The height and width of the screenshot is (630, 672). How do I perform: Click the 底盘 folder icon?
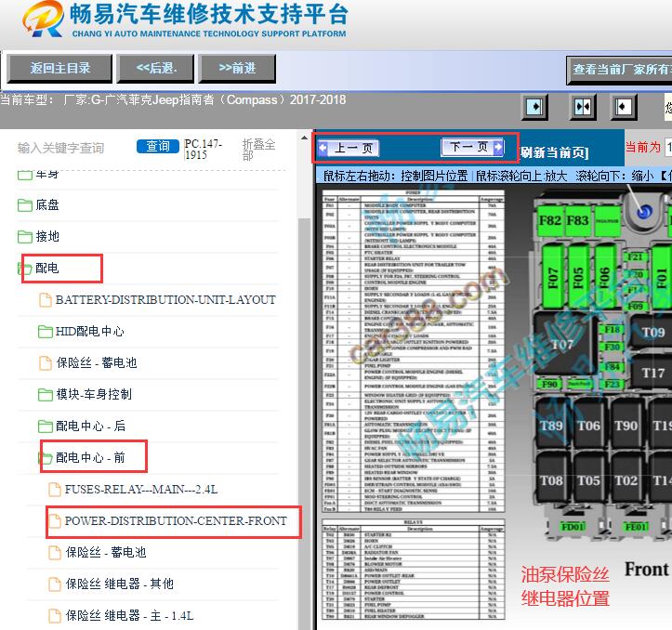(25, 205)
